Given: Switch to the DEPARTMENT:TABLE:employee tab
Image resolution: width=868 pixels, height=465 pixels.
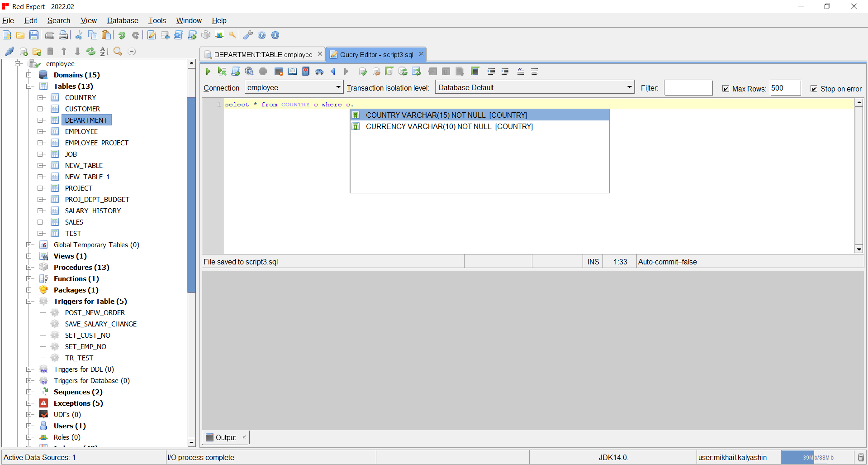Looking at the screenshot, I should pos(263,54).
